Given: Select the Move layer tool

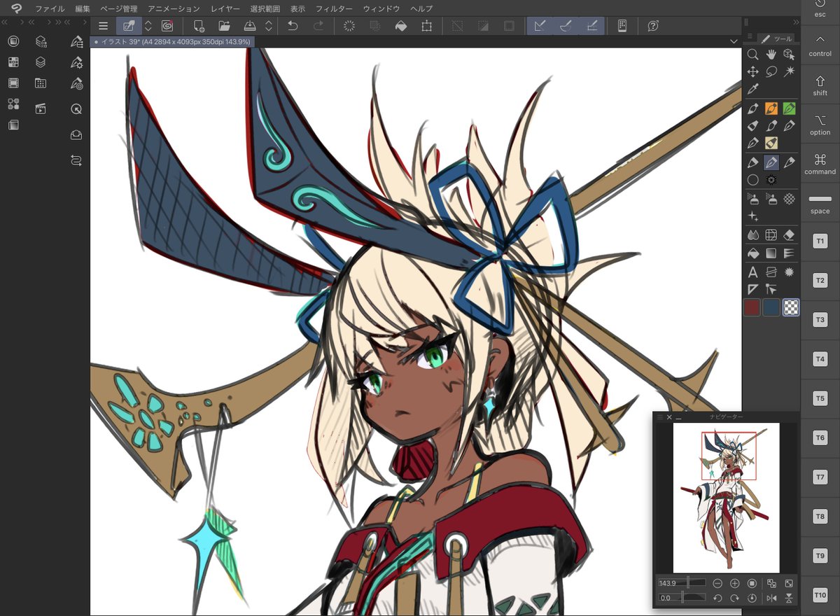Looking at the screenshot, I should pyautogui.click(x=752, y=71).
